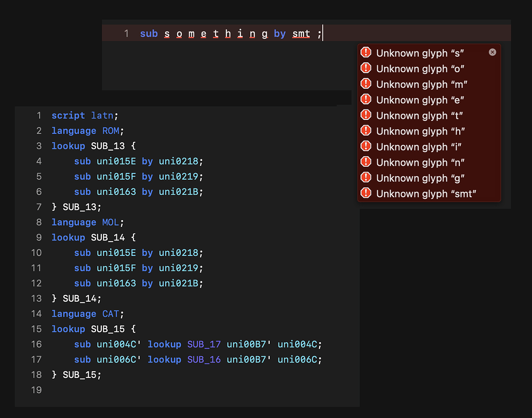Click the error icon beside Unknown glyph "g"
Image resolution: width=532 pixels, height=418 pixels.
[x=366, y=178]
